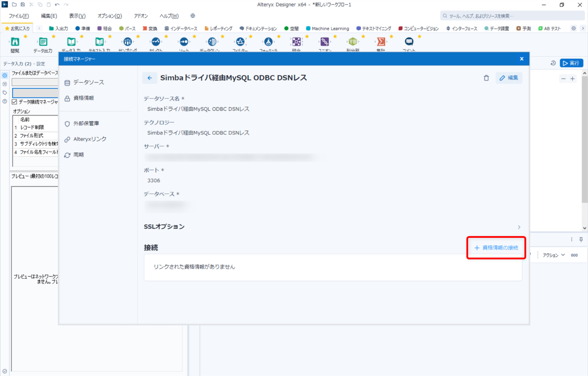Screen dimensions: 588x376
Task: Open データソース in Connection Manager sidebar
Action: tap(84, 83)
